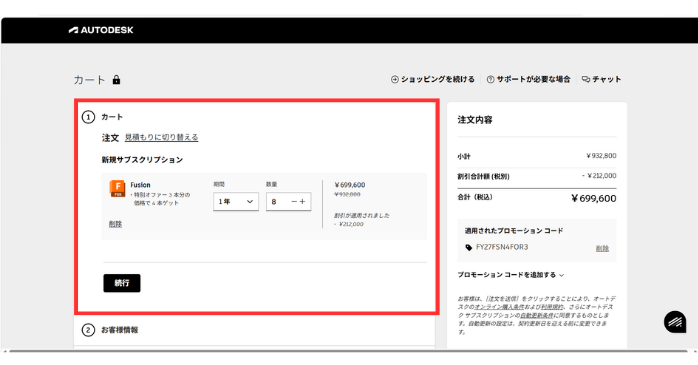698x365 pixels.
Task: Expand プロモーション コードを追加する
Action: pyautogui.click(x=511, y=275)
